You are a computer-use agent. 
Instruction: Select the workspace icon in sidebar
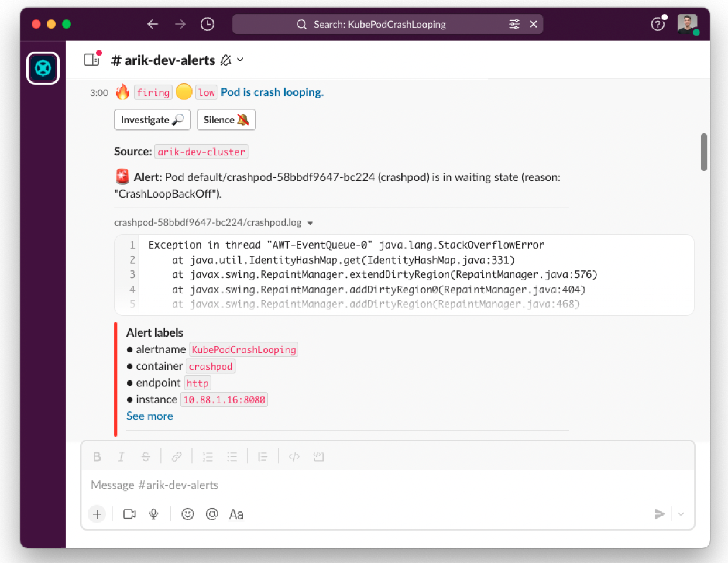click(x=43, y=68)
